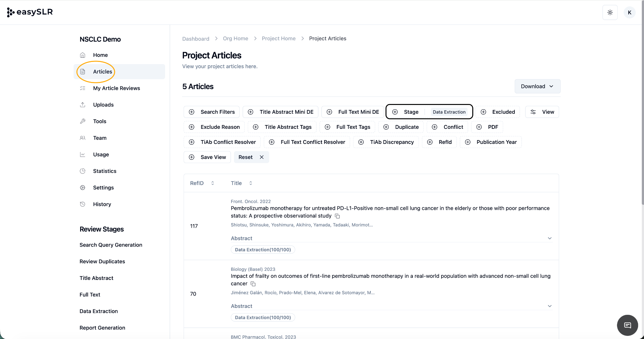Go to the Data Extraction review stage
Screen dimensions: 644x339
(98, 311)
